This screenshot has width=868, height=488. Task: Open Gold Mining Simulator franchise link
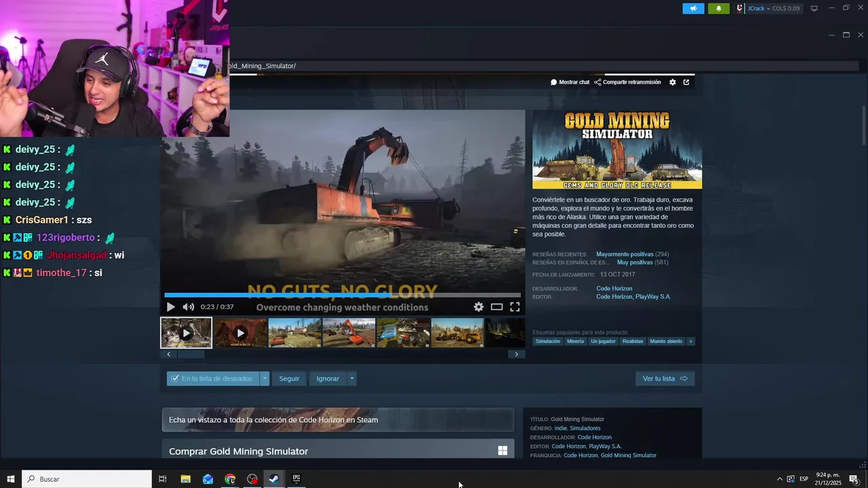point(629,455)
